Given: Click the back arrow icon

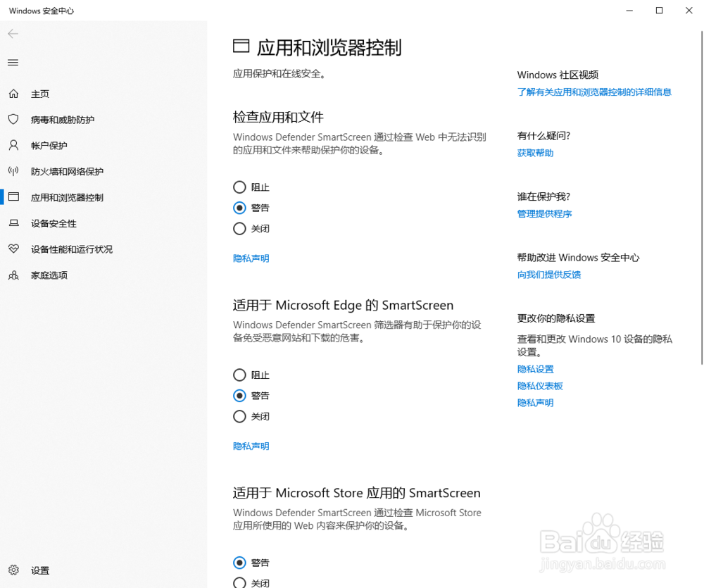Looking at the screenshot, I should 13,34.
